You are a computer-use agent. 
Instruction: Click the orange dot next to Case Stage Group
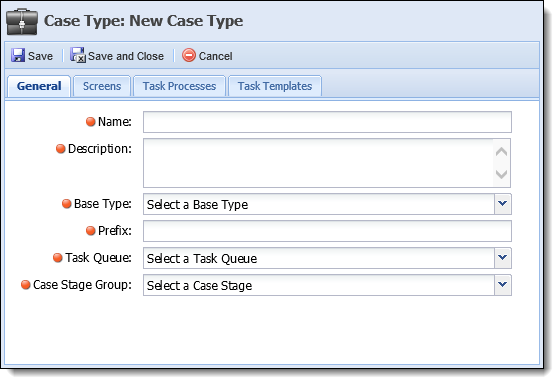(x=26, y=285)
